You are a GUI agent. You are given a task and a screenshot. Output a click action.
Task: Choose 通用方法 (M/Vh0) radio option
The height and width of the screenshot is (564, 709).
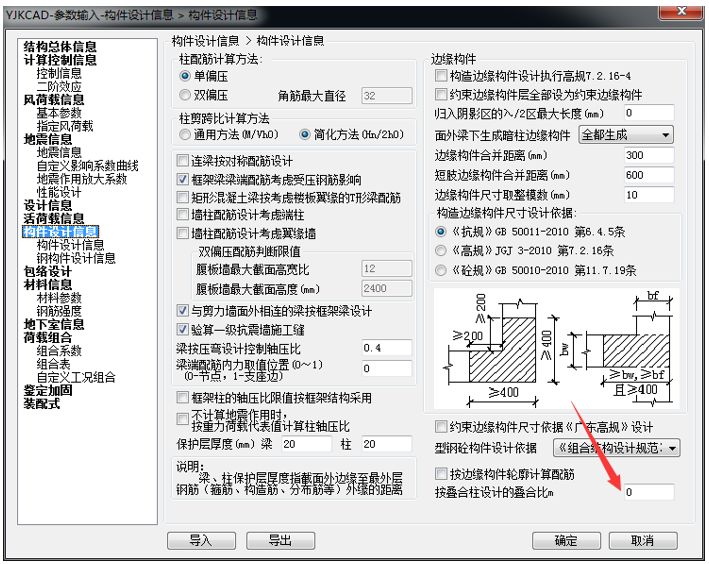184,134
